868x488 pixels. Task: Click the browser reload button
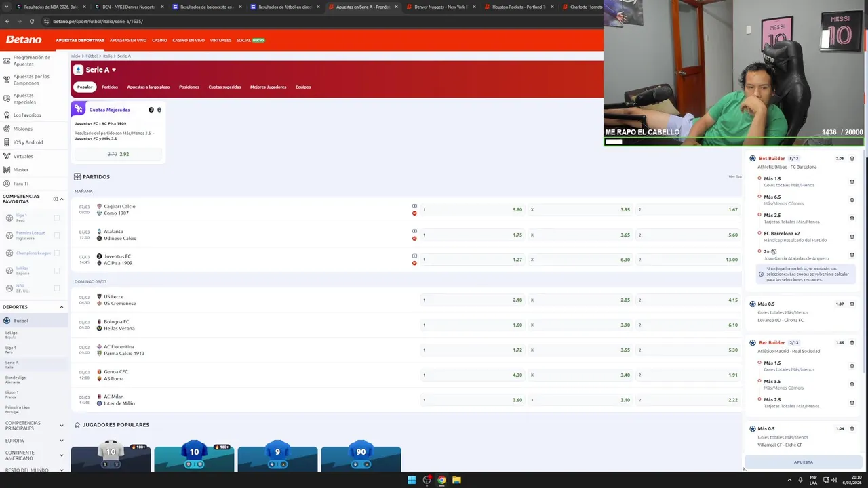[32, 21]
